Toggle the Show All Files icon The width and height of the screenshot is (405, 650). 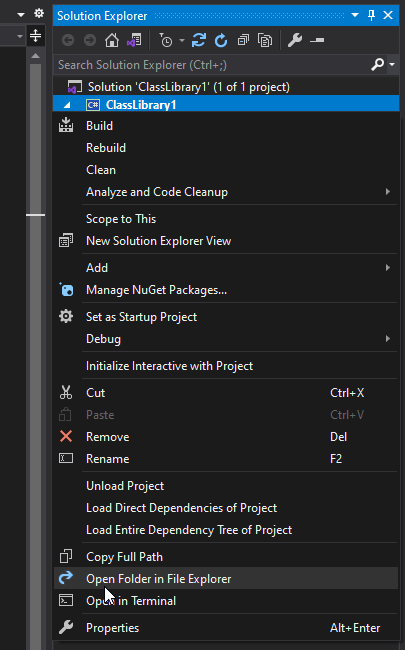point(265,40)
